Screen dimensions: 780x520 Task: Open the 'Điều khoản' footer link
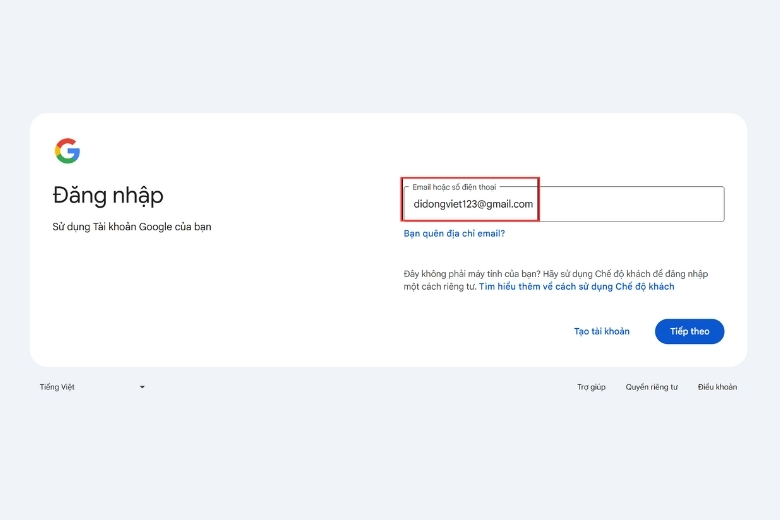point(717,387)
